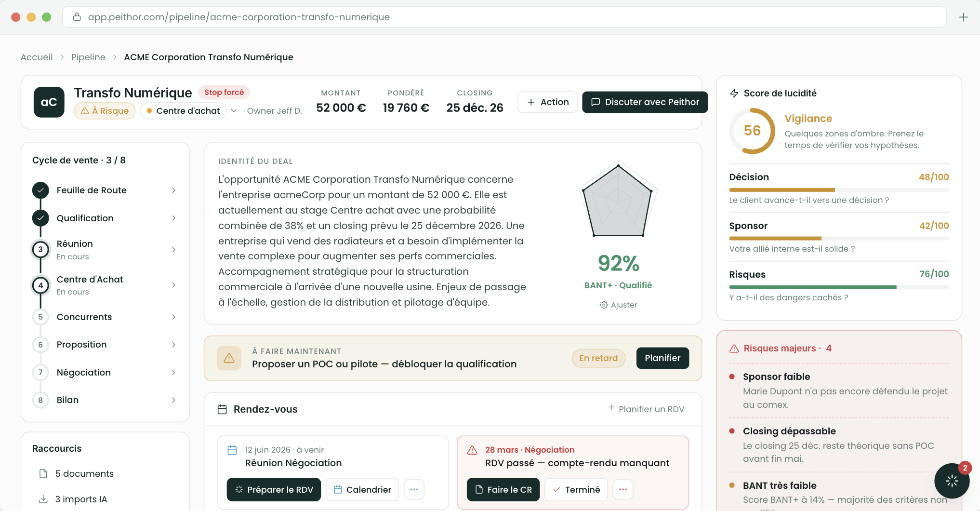Screen dimensions: 980x511
Task: Click the Ajuster link under BANT score
Action: coord(618,305)
